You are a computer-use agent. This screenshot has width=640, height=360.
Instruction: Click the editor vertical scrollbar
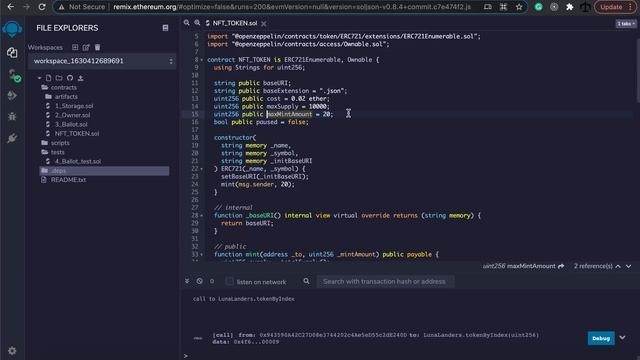(x=638, y=70)
